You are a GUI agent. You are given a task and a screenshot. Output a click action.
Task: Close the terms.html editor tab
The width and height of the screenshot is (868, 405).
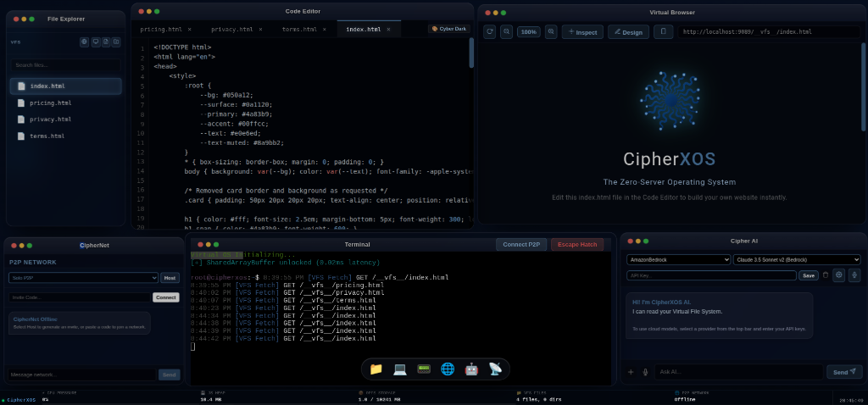pyautogui.click(x=325, y=30)
